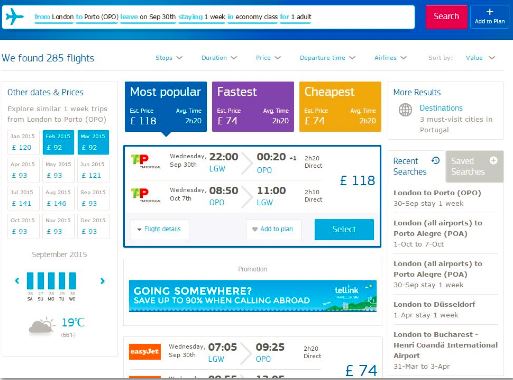Switch to the Fastest tab
This screenshot has height=380, width=513.
pos(253,107)
